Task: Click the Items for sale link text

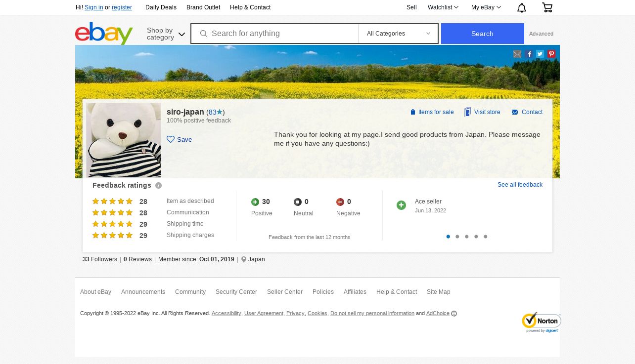Action: click(436, 112)
